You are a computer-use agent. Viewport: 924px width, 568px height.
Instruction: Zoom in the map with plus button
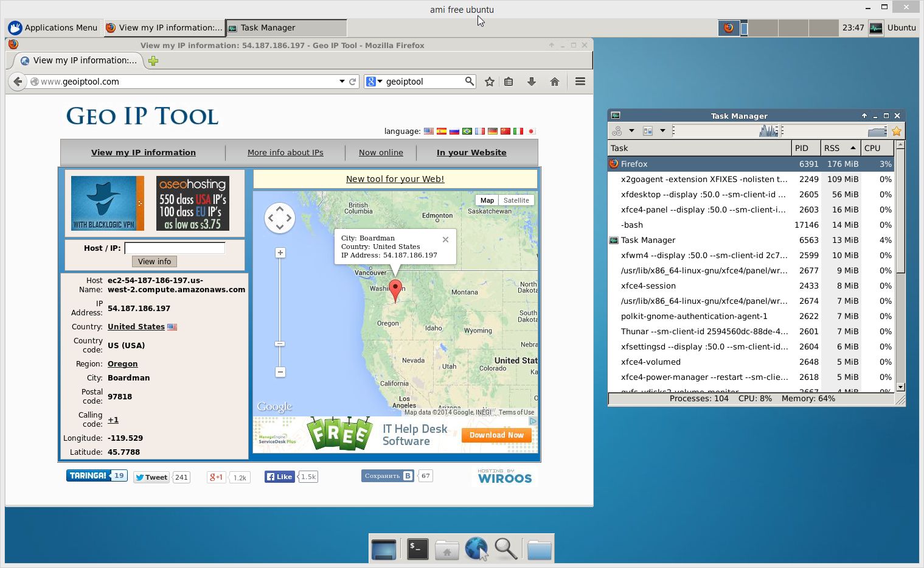point(280,253)
